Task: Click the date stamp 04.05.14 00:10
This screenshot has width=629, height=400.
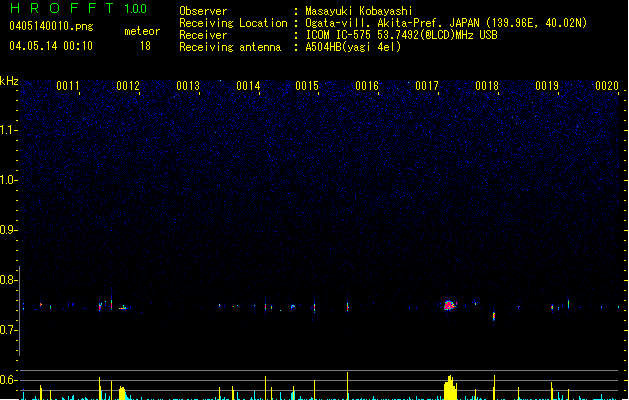Action: (51, 46)
